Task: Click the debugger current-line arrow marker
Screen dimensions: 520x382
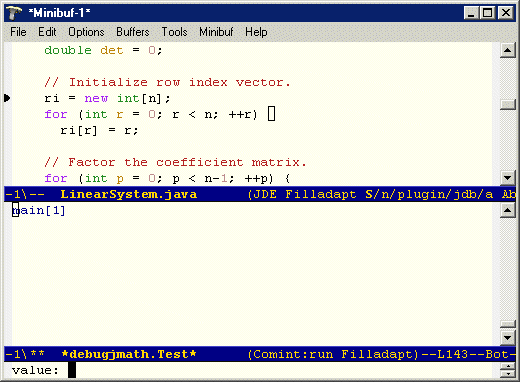Action: pos(7,98)
